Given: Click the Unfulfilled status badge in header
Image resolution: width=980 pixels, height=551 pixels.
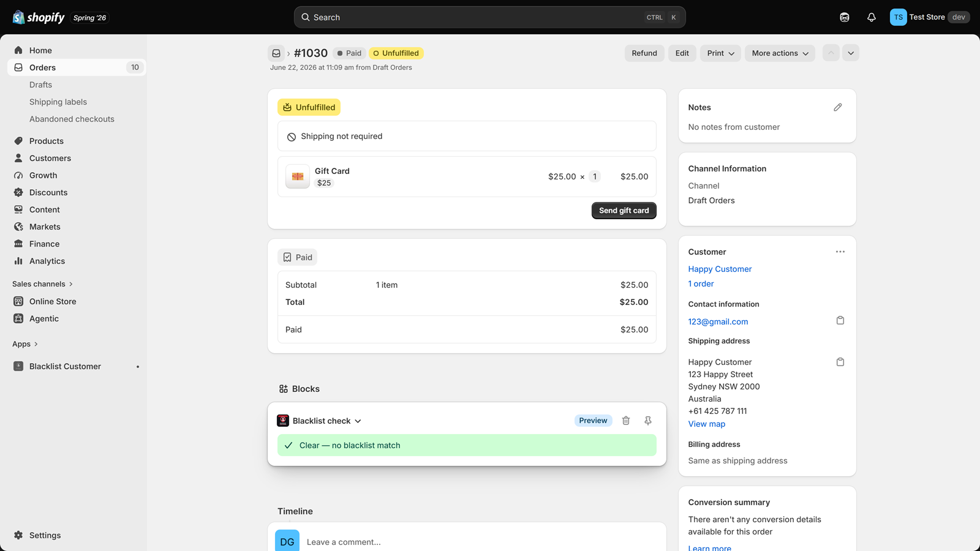Looking at the screenshot, I should (x=396, y=53).
